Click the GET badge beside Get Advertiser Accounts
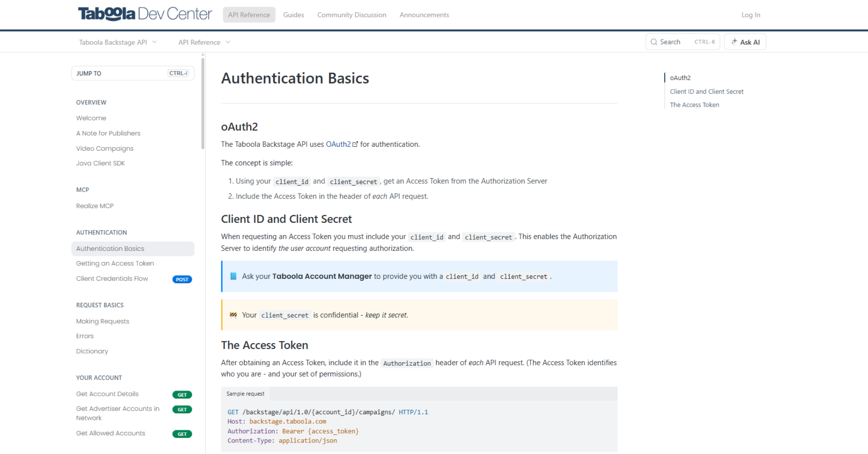 (182, 410)
